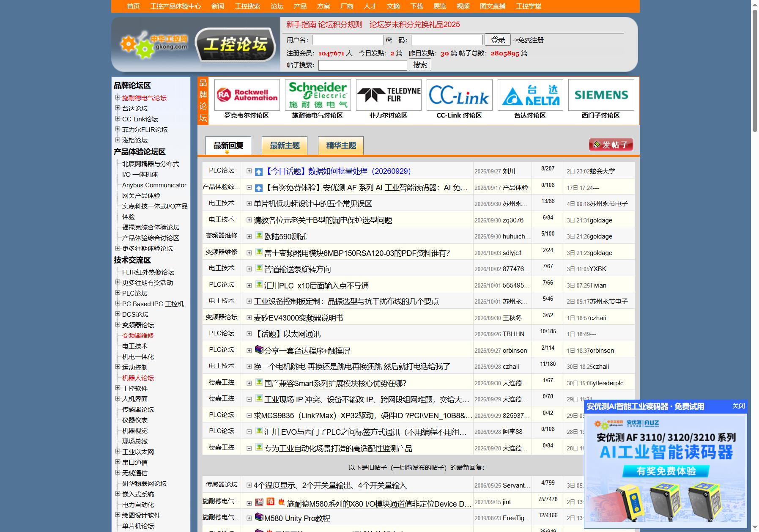
Task: Click image icon beside 管道输送泵旋转方向 post
Action: point(259,268)
